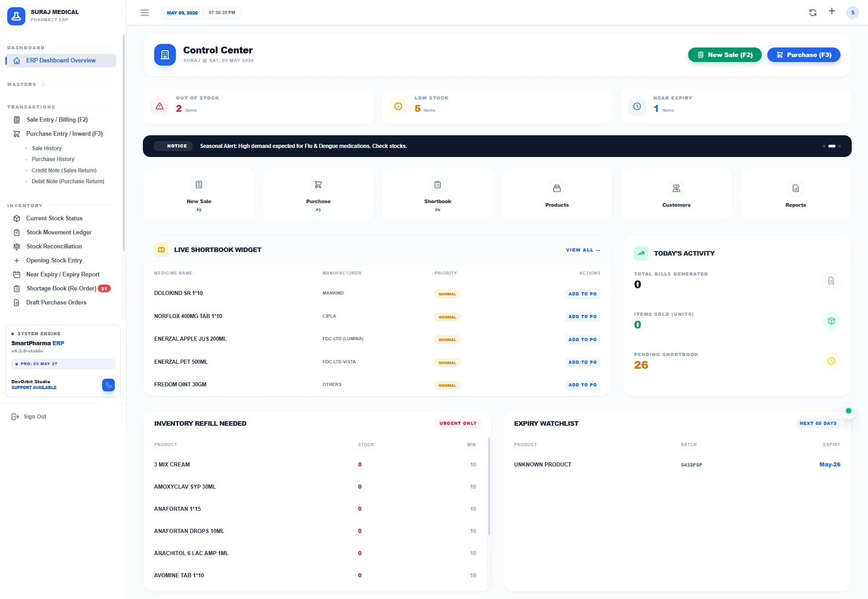Open Debit Note (Purchase Return)
Screen dimensions: 868x599
click(68, 181)
